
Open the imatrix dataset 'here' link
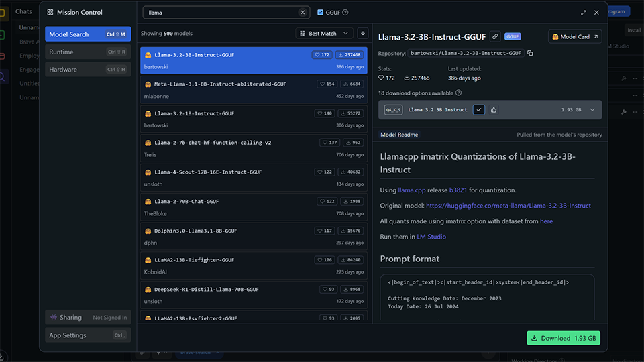tap(546, 221)
